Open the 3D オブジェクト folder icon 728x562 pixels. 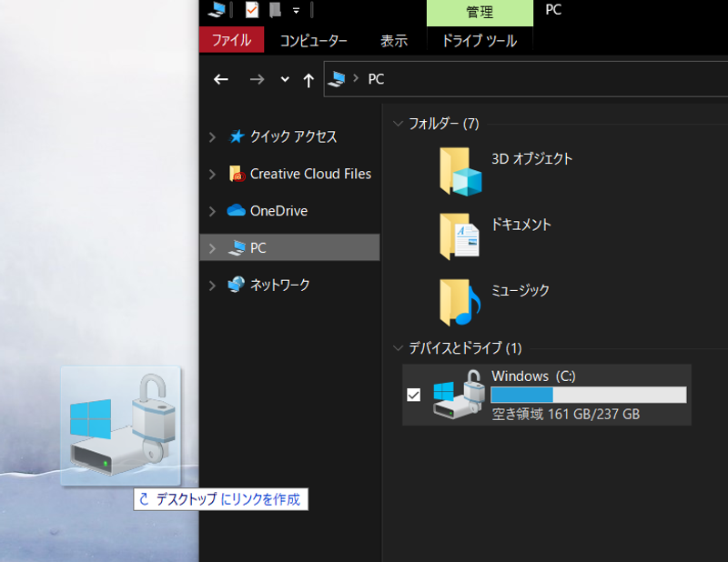460,171
